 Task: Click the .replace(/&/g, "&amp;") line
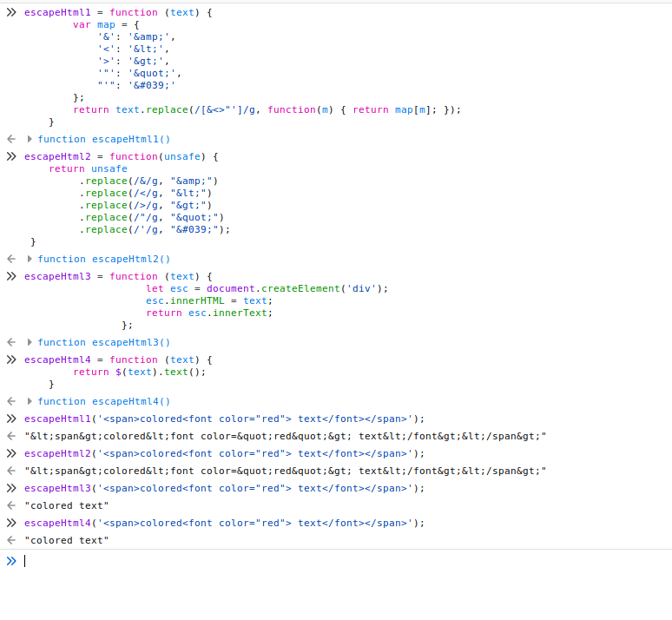pos(148,181)
